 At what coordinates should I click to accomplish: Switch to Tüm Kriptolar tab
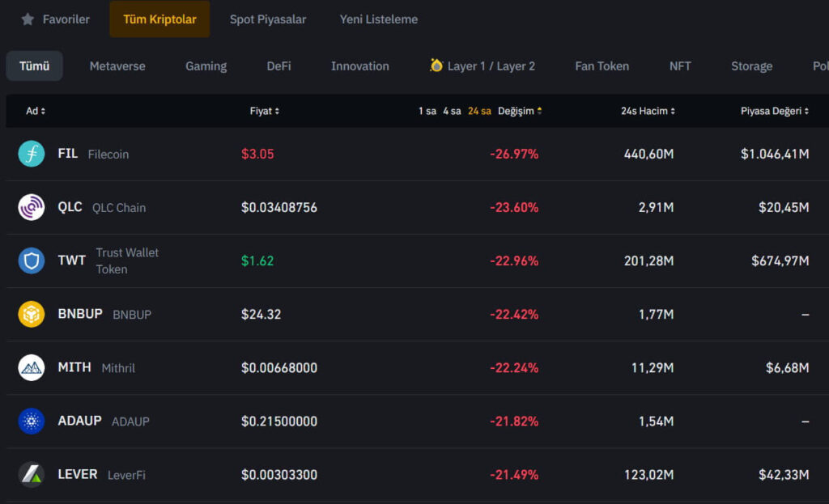(159, 19)
